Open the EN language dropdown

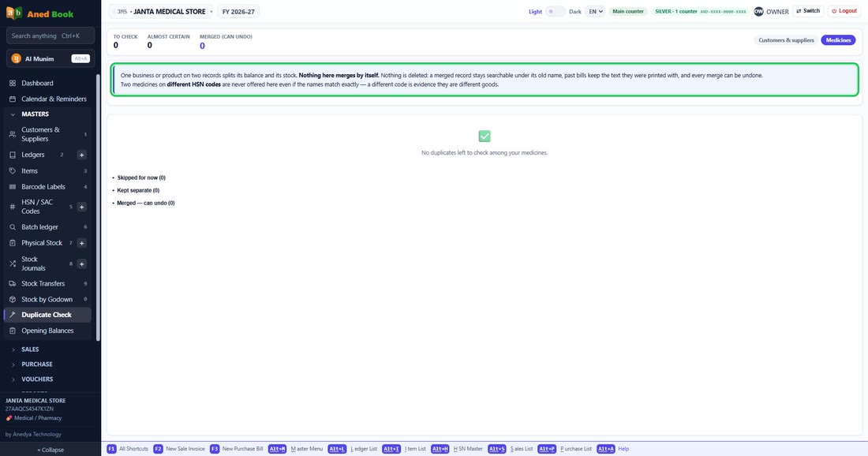pyautogui.click(x=595, y=11)
